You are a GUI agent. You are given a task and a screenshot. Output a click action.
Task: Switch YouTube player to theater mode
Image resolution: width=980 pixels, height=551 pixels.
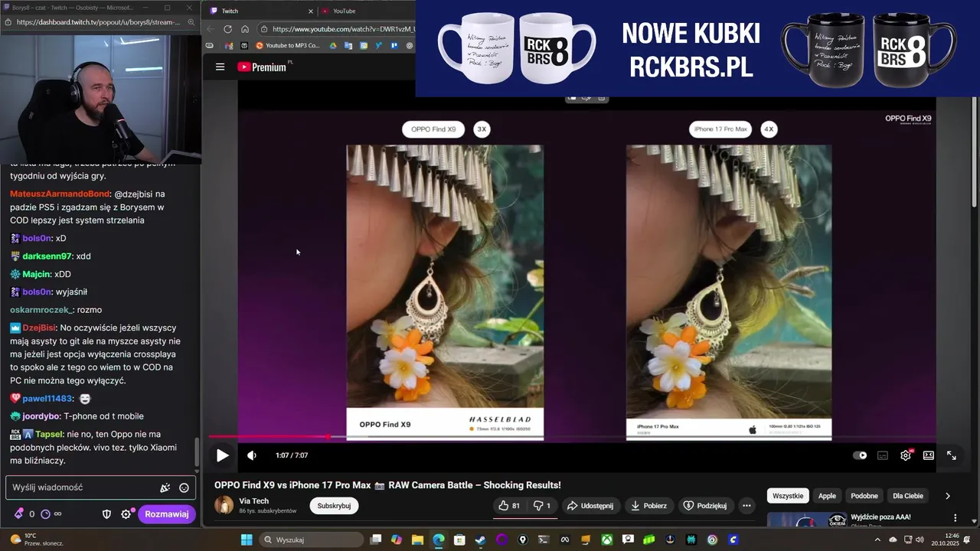[x=929, y=455]
